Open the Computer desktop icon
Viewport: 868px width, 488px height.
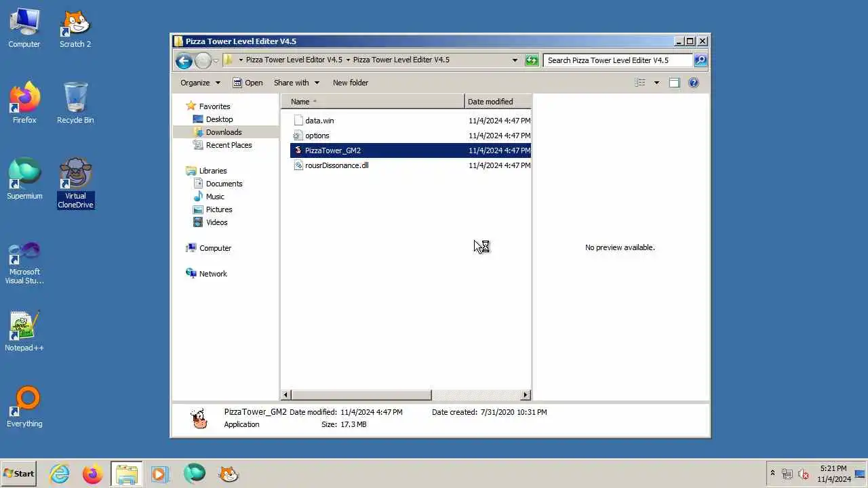24,28
